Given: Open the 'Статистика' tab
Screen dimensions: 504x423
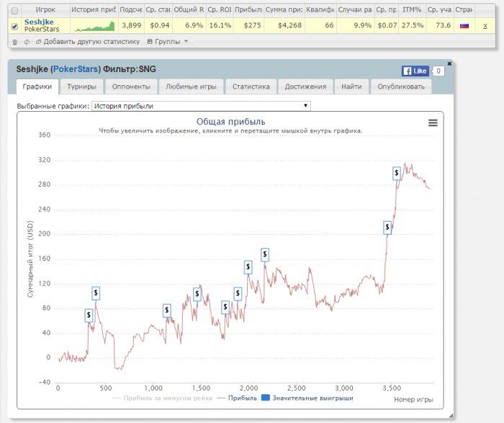Looking at the screenshot, I should [251, 86].
